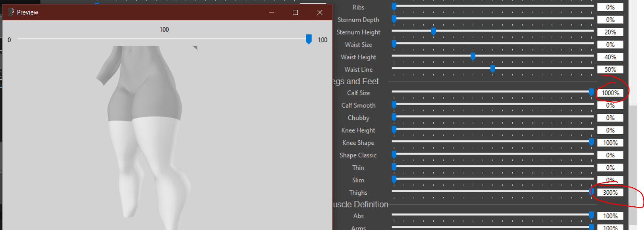Click the Knee Shape label
This screenshot has height=230, width=644.
[358, 143]
